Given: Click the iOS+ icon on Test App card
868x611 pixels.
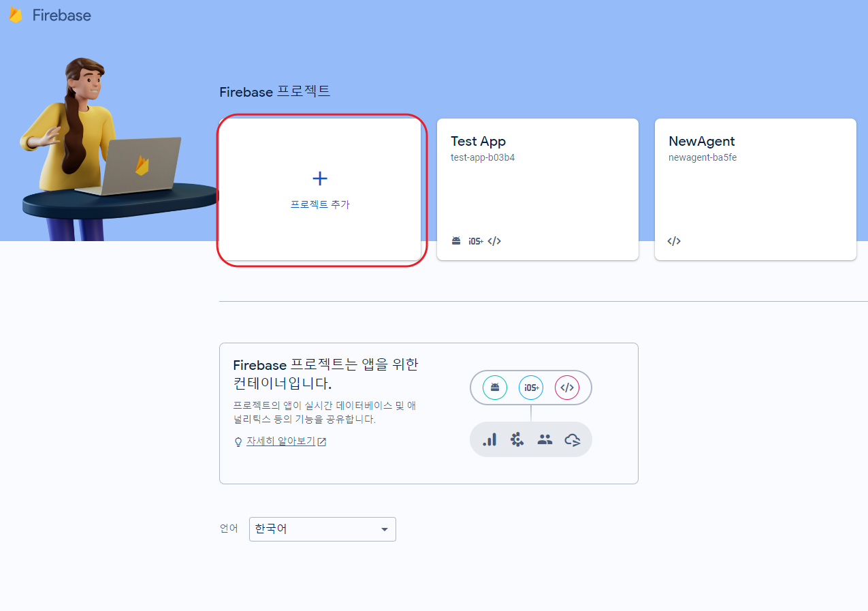Looking at the screenshot, I should click(476, 241).
